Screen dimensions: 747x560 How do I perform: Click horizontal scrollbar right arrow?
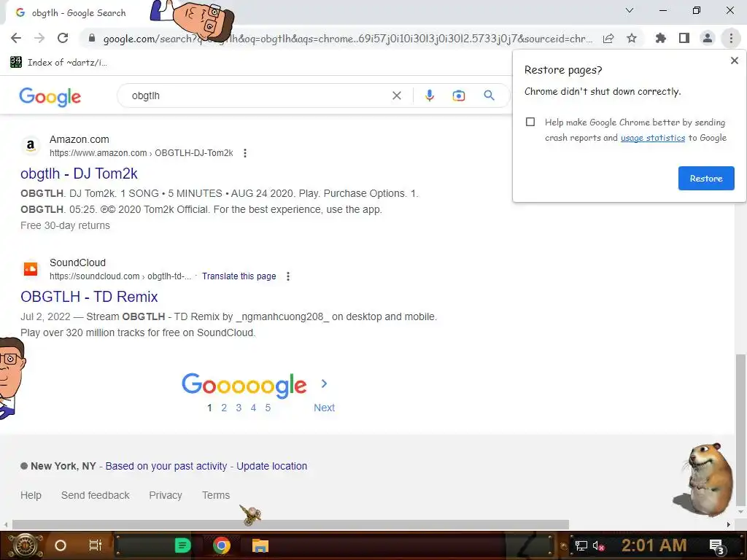coord(729,525)
